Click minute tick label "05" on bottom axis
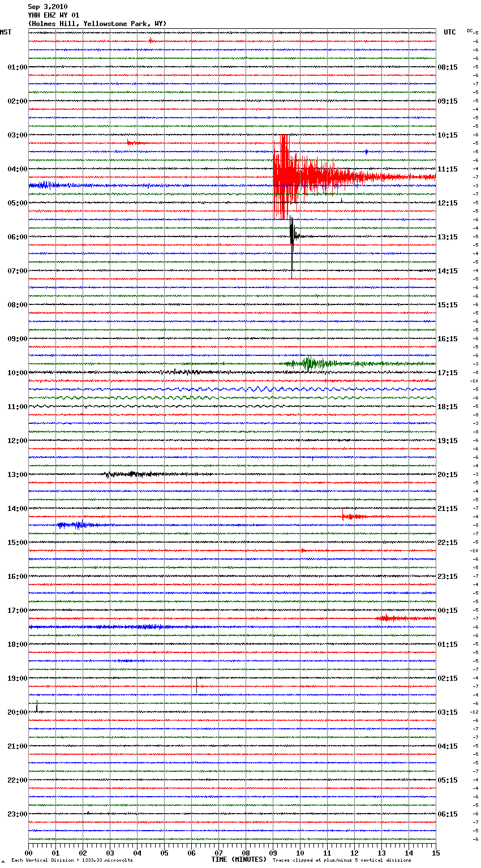 (164, 853)
